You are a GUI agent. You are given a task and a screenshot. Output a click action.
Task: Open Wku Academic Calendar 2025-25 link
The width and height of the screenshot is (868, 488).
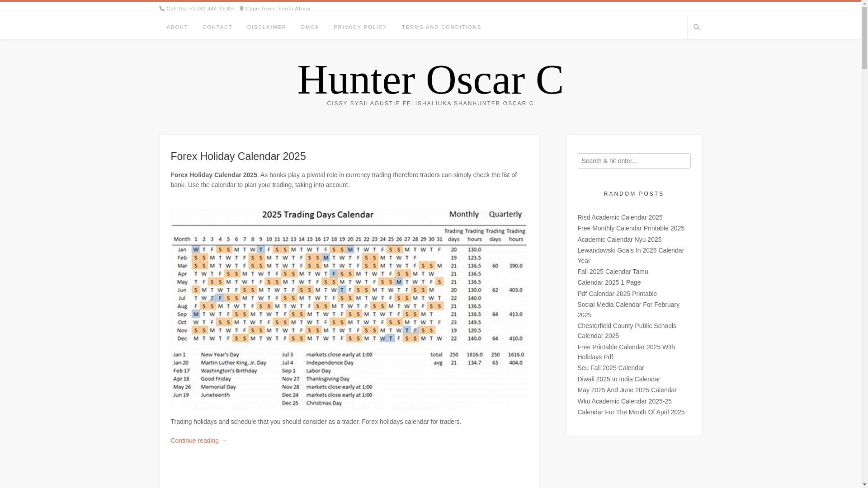[x=624, y=401]
